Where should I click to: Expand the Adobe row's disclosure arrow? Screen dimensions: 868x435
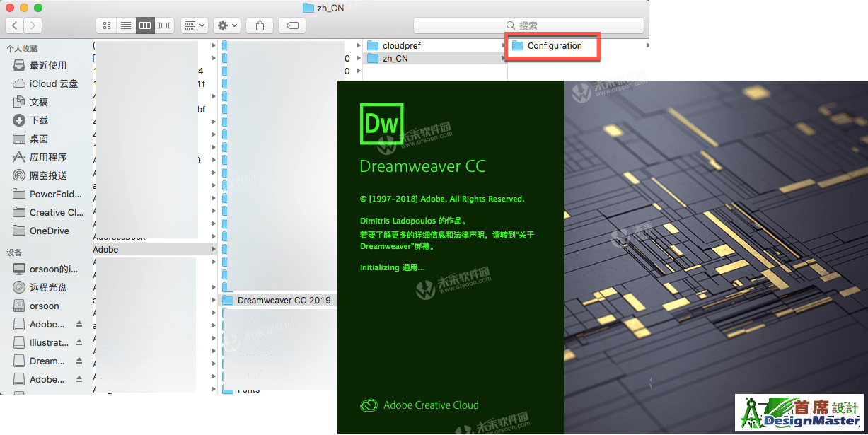click(214, 249)
